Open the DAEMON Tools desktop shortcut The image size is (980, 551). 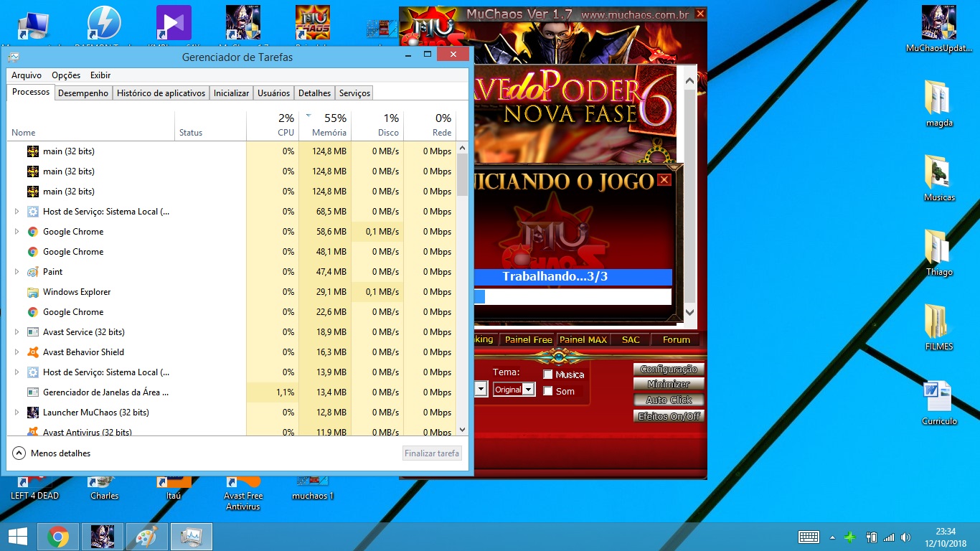click(x=104, y=23)
